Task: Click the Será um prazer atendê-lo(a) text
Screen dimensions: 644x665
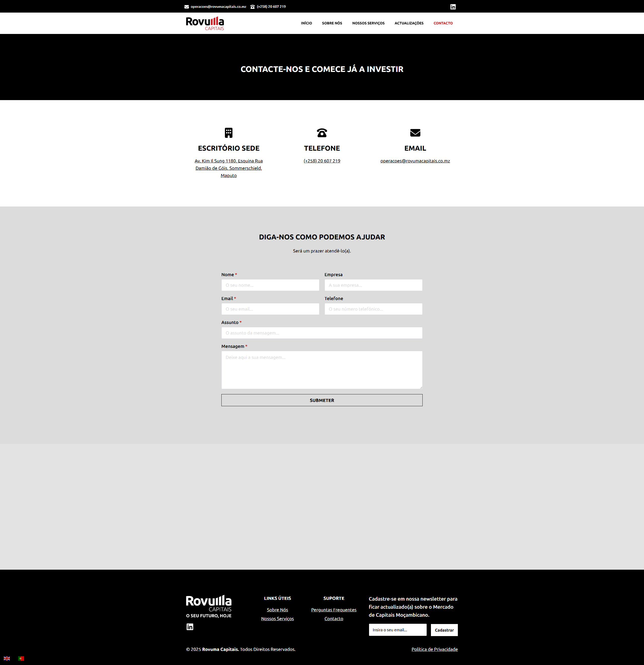Action: pyautogui.click(x=322, y=251)
